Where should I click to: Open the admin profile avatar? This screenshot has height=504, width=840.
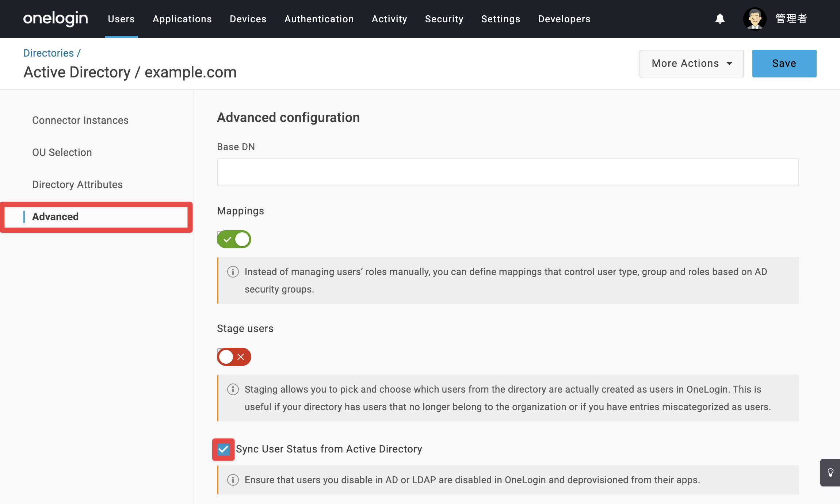(755, 19)
